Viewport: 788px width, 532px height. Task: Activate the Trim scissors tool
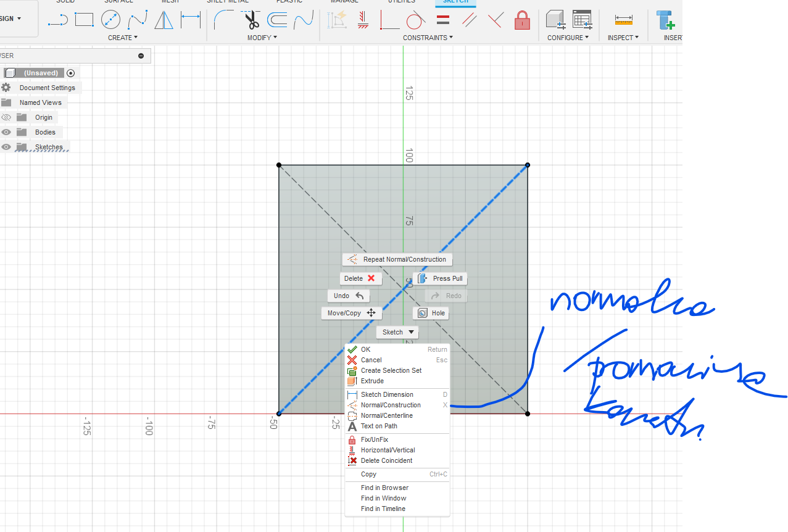(x=252, y=20)
